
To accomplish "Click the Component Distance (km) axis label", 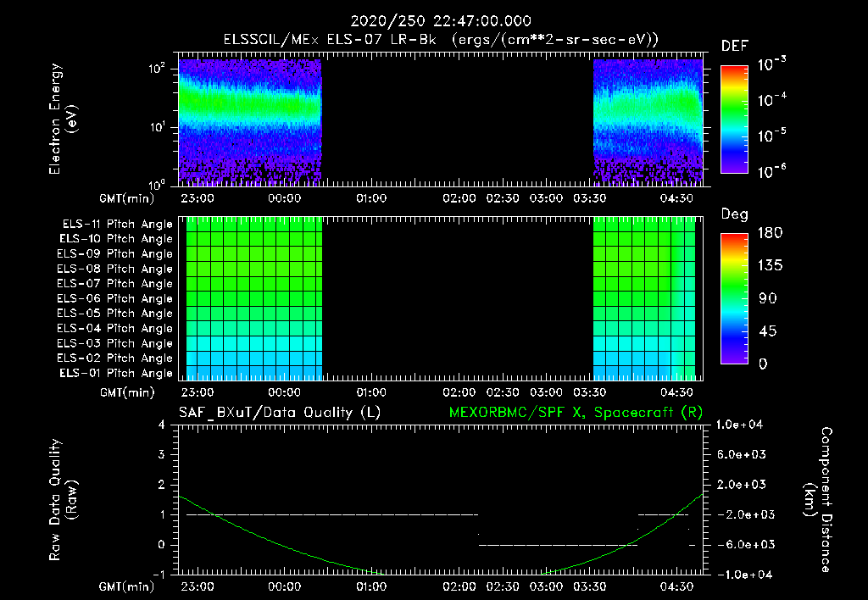I will (818, 500).
